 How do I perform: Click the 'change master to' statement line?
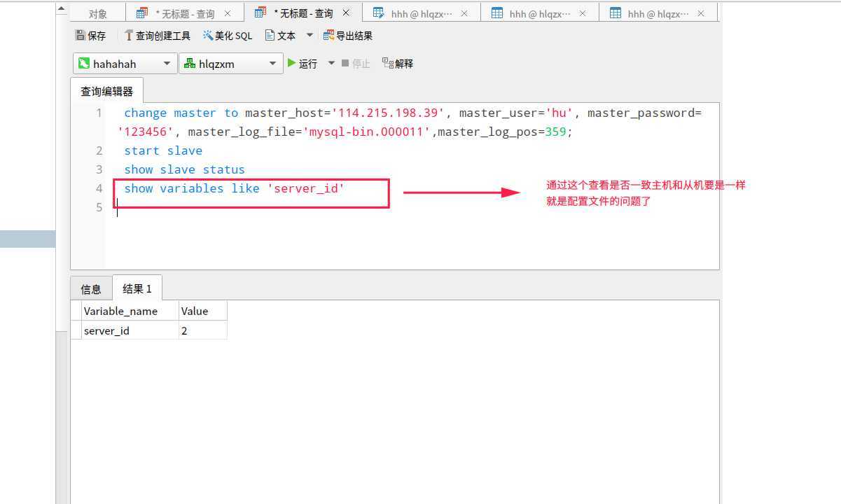(413, 113)
